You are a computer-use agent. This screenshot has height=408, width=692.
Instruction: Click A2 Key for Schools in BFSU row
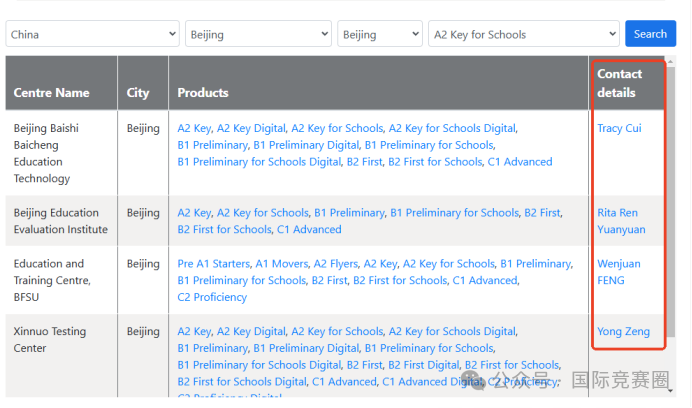449,264
